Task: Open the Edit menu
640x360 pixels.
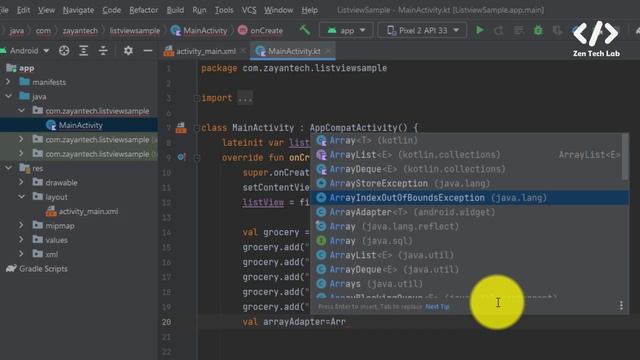Action: [23, 10]
